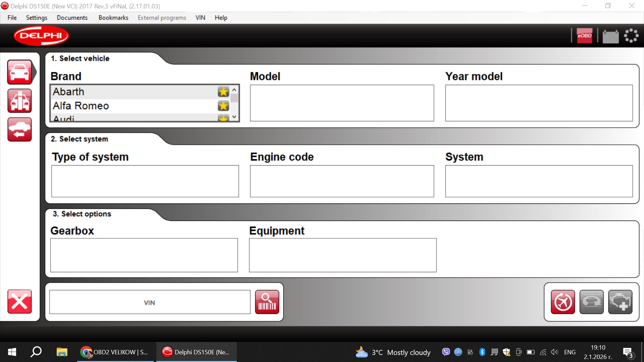Toggle favorite star for Alfa Romeo
The height and width of the screenshot is (362, 644).
click(223, 106)
